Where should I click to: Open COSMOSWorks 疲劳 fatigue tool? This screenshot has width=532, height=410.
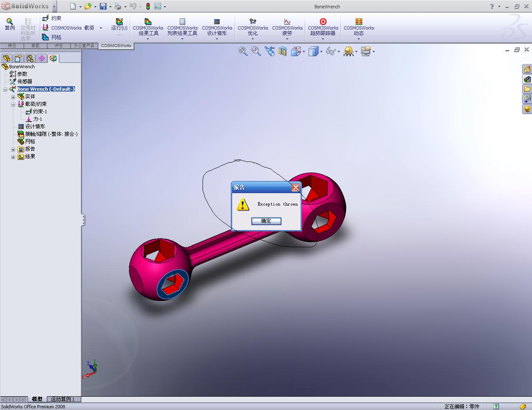click(287, 27)
